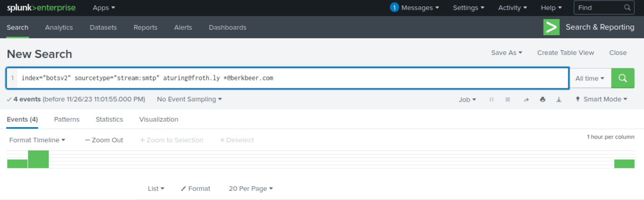Open the Messages menu
The height and width of the screenshot is (200, 644).
tap(420, 8)
